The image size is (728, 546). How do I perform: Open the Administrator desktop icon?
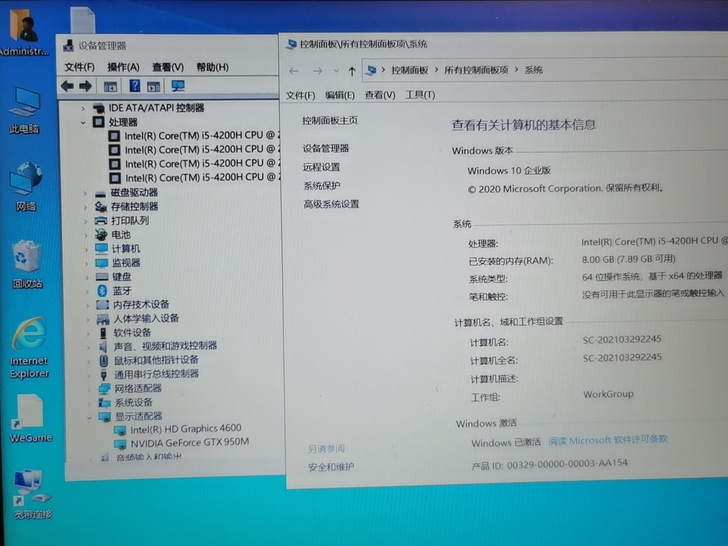click(x=23, y=32)
